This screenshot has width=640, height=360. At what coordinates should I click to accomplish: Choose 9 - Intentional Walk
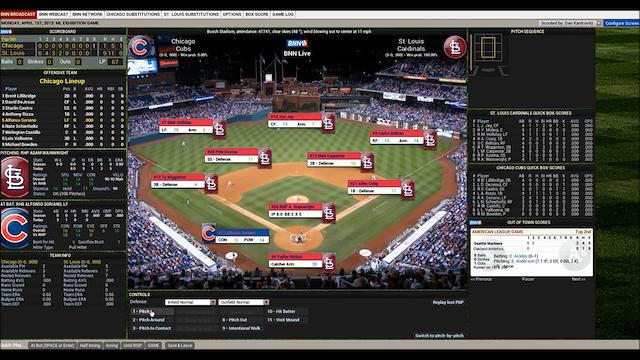[x=242, y=328]
